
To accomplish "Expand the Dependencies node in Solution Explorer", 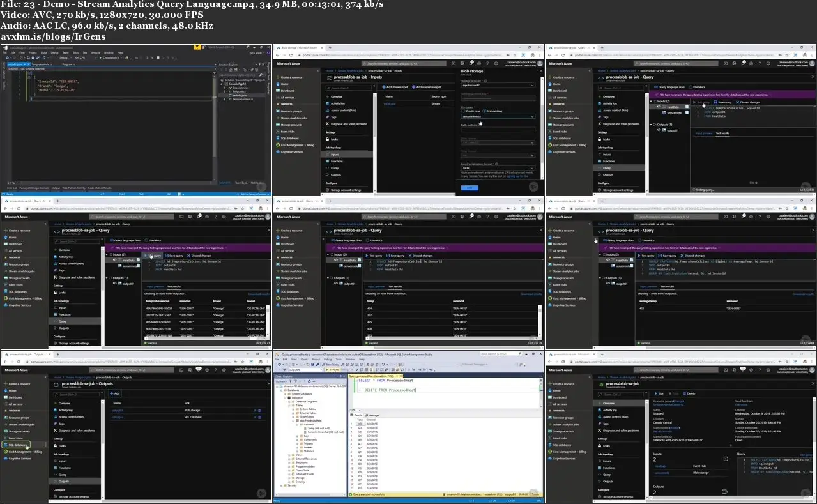I will [224, 87].
